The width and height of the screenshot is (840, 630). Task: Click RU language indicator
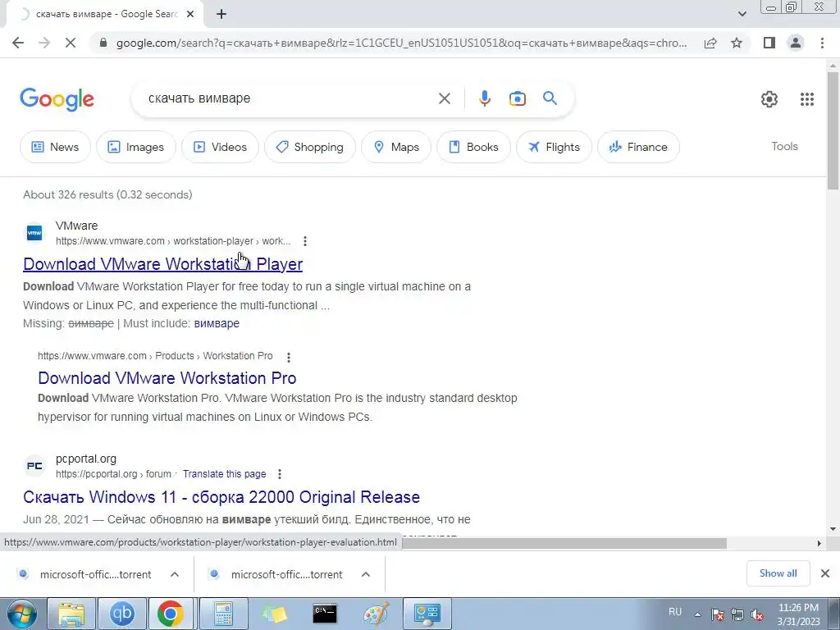point(675,612)
